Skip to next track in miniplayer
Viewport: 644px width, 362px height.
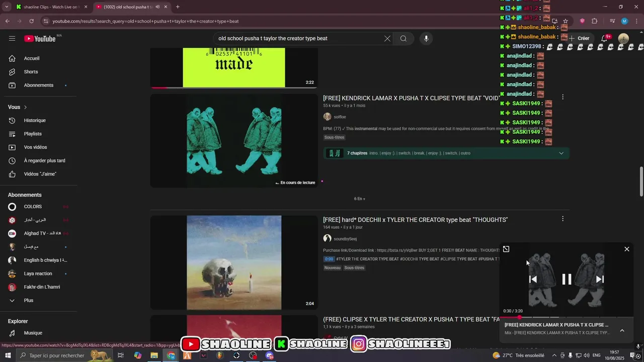pos(600,280)
